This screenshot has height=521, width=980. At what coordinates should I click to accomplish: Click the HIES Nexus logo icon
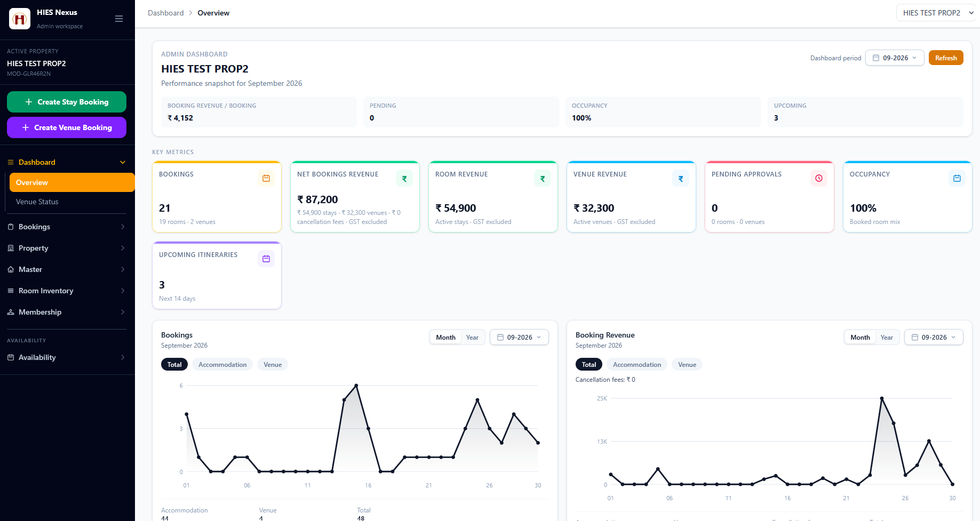pos(20,19)
